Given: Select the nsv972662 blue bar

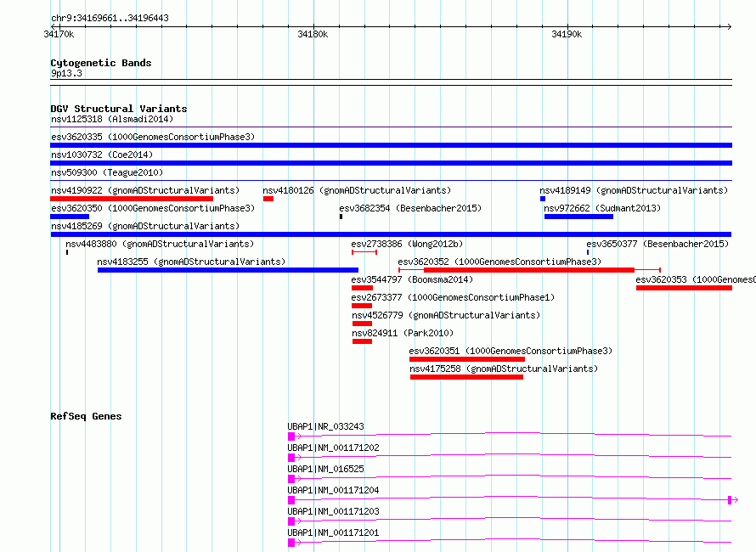Looking at the screenshot, I should click(578, 217).
